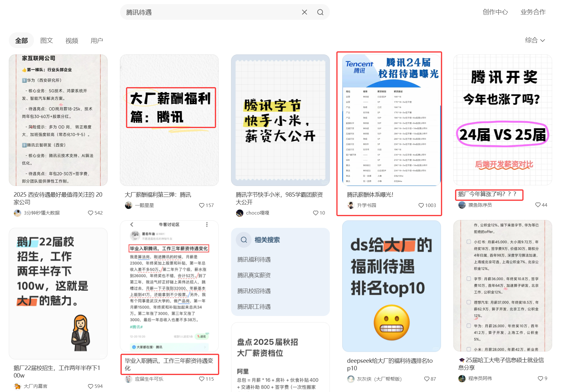Open author name 3分钟秒懂大数据
This screenshot has height=392, width=569.
pos(42,213)
